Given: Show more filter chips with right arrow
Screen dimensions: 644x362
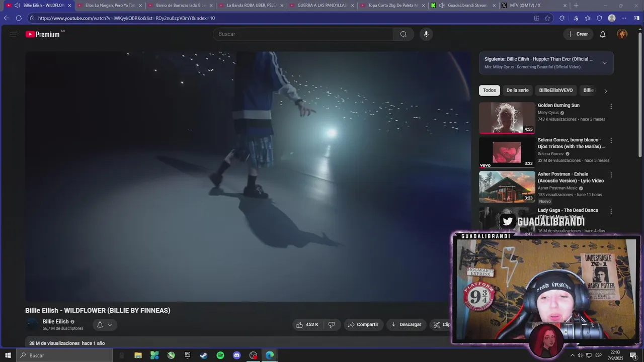Looking at the screenshot, I should pos(606,91).
